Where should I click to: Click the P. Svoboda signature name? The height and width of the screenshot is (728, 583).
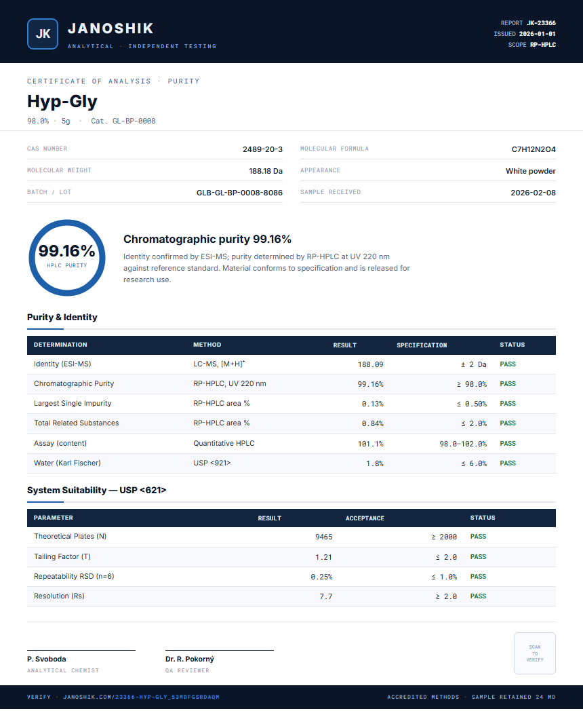pyautogui.click(x=46, y=659)
